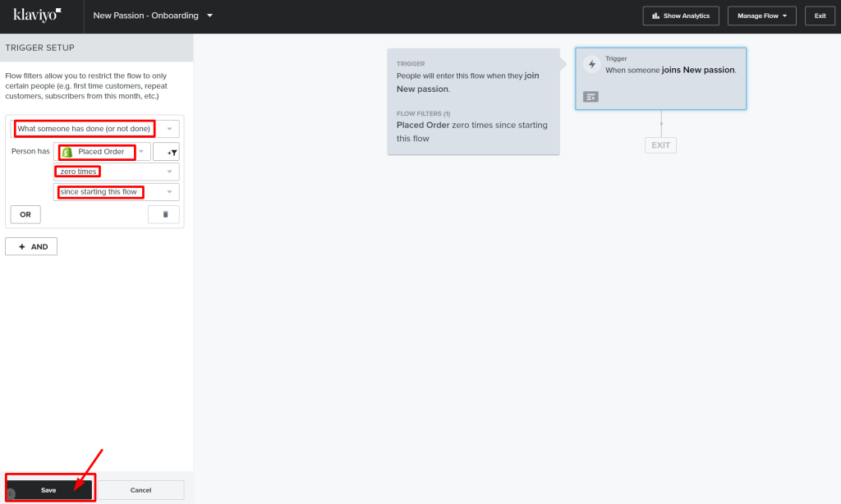
Task: Add an OR condition
Action: pyautogui.click(x=25, y=214)
